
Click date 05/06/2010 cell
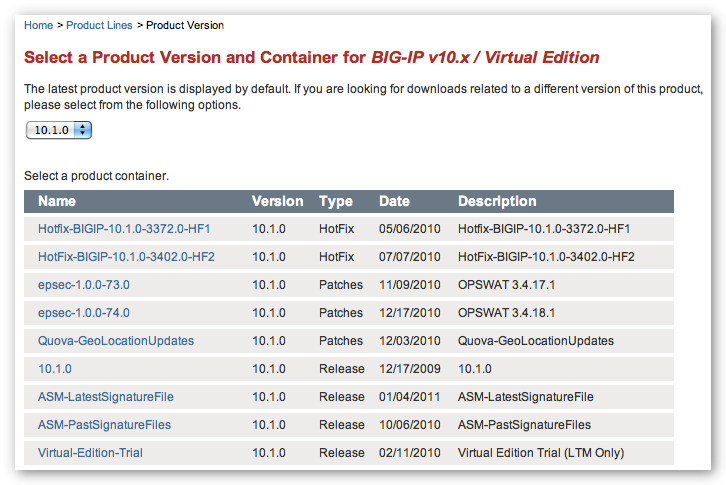point(410,229)
